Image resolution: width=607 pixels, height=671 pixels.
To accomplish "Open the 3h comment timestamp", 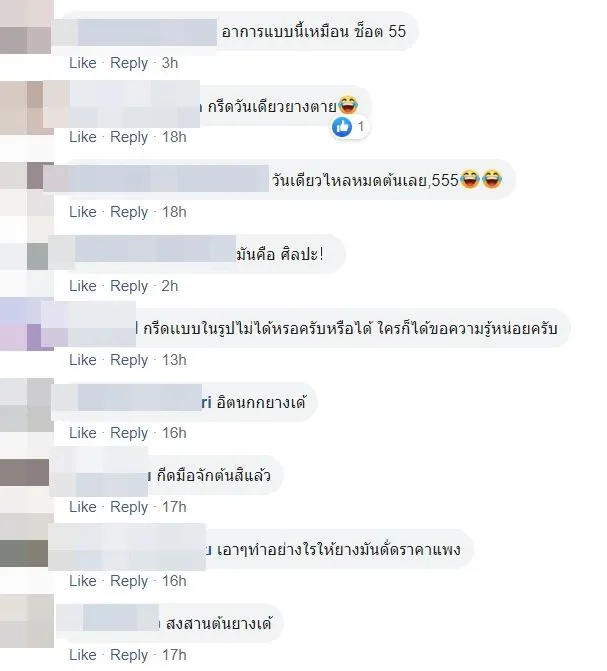I will [x=170, y=63].
